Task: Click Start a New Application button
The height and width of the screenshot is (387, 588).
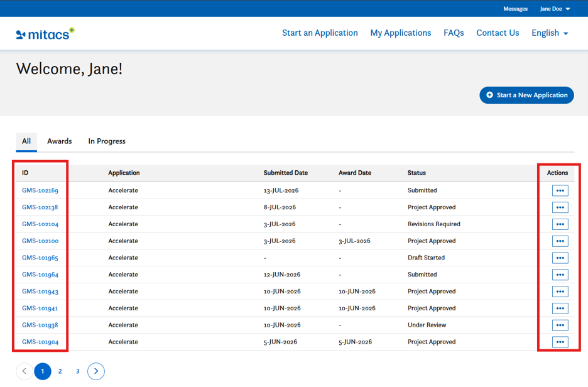Action: tap(526, 95)
